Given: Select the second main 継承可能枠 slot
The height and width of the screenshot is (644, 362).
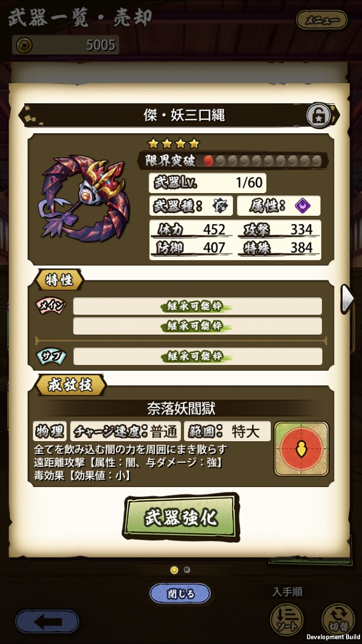Looking at the screenshot, I should [x=197, y=326].
